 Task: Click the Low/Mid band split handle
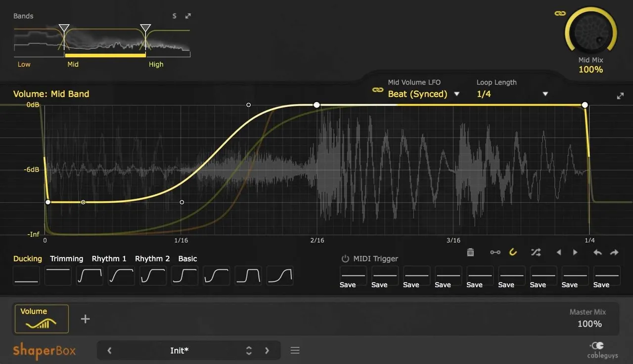click(64, 29)
